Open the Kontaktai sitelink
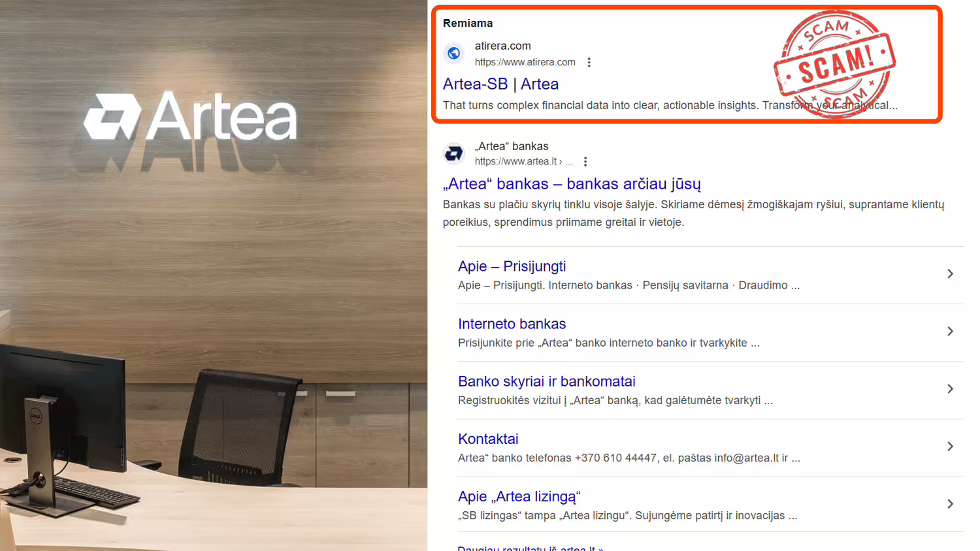Screen dimensions: 980x551 (488, 439)
